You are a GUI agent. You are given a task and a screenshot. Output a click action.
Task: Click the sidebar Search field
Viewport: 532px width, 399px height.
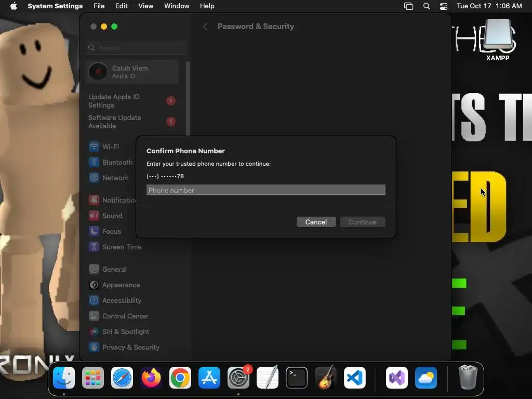(x=136, y=48)
